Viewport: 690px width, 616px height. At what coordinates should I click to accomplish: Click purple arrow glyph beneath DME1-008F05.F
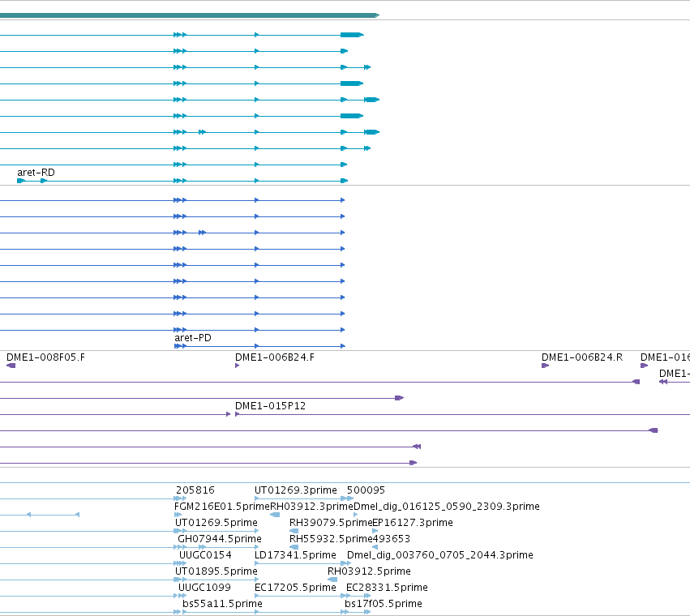(11, 366)
